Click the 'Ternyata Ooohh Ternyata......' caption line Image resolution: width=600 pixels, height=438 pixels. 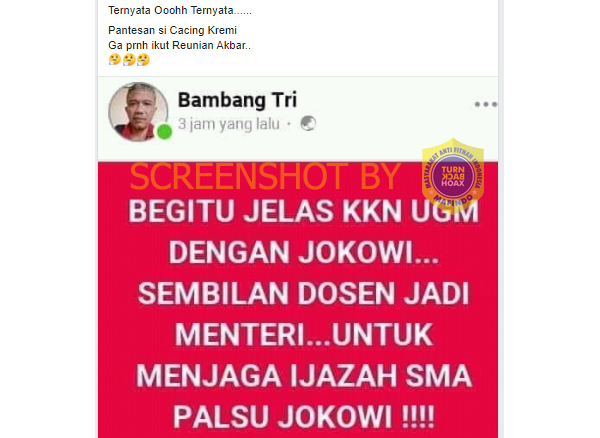(180, 10)
